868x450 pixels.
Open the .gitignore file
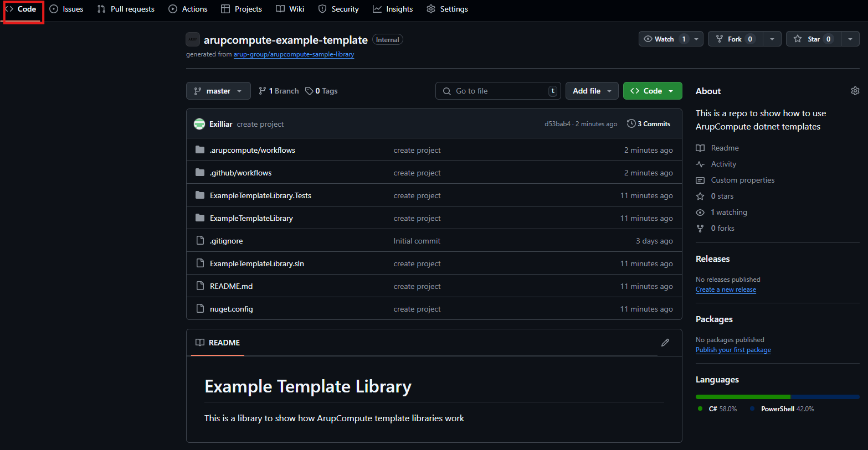226,241
